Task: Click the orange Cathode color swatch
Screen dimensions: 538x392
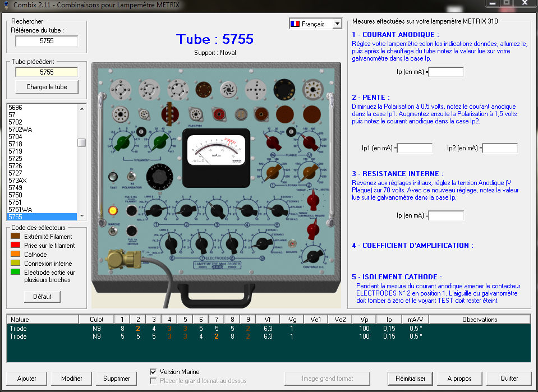Action: click(x=16, y=254)
